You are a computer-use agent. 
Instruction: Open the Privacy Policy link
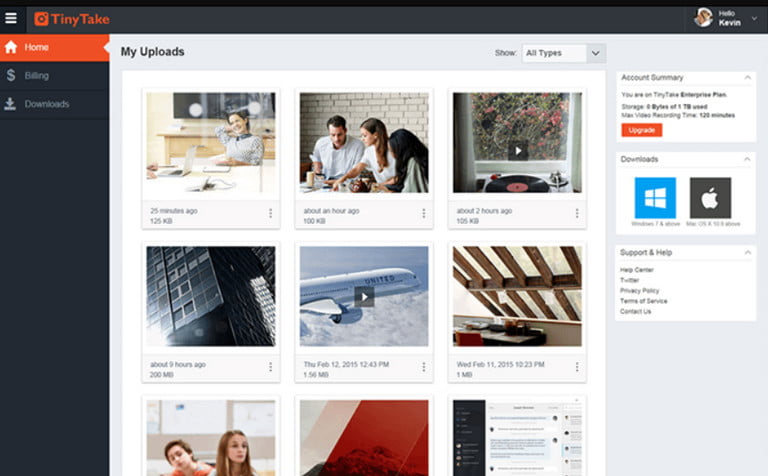coord(638,291)
